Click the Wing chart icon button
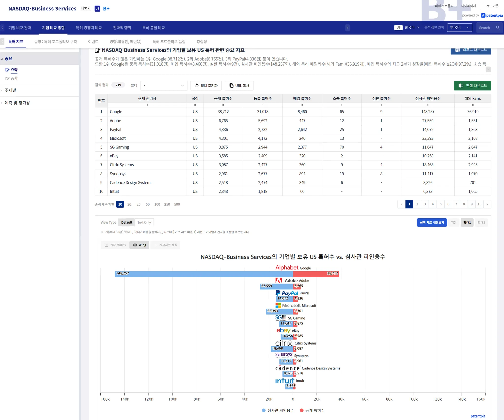 pyautogui.click(x=135, y=245)
